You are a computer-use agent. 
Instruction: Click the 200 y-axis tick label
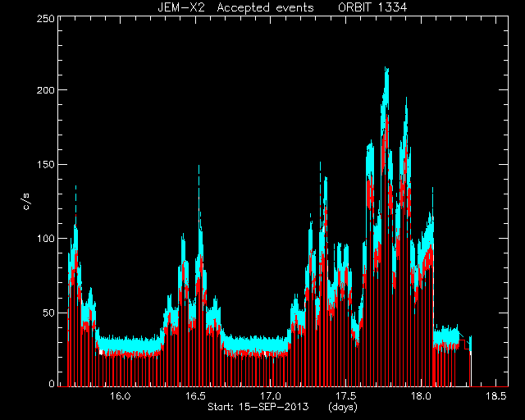pyautogui.click(x=45, y=90)
